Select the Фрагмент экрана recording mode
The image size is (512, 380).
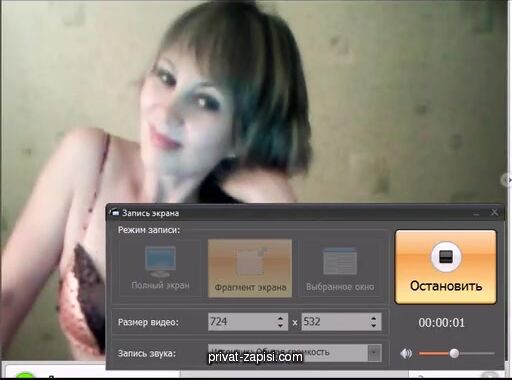click(250, 268)
